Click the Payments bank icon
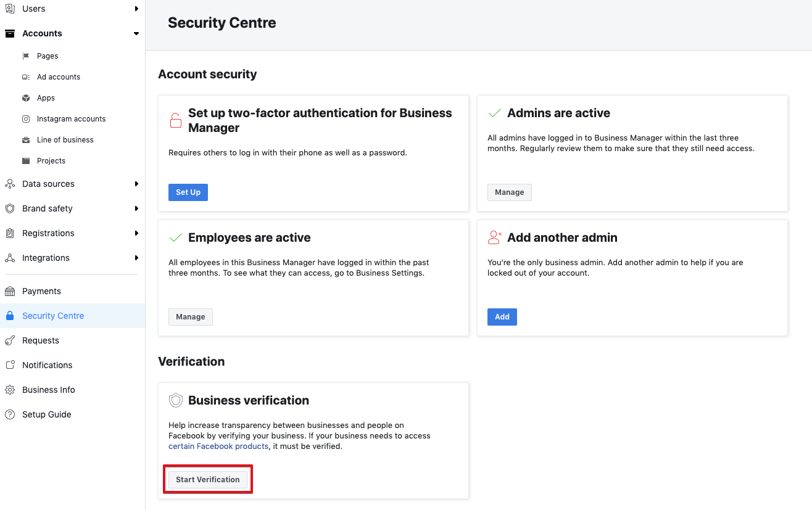Screen dimensions: 812x510 [10, 291]
